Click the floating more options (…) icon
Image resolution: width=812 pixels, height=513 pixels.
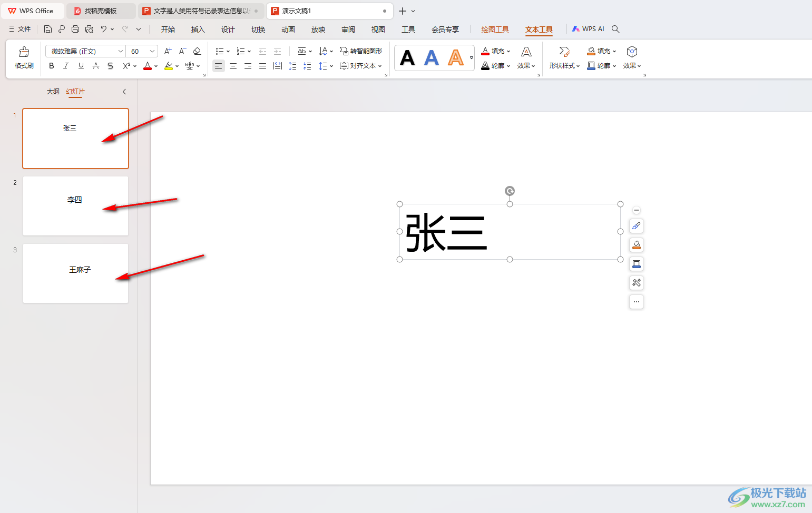[x=637, y=302]
